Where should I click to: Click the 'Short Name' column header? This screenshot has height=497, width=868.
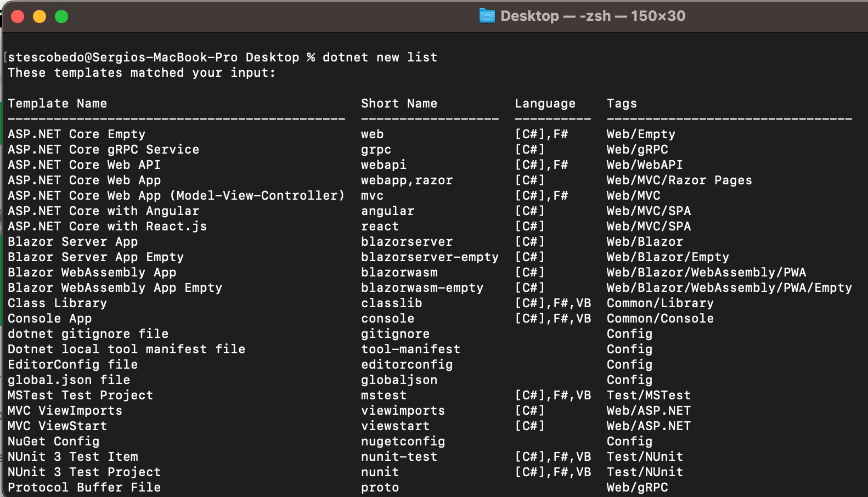[399, 103]
